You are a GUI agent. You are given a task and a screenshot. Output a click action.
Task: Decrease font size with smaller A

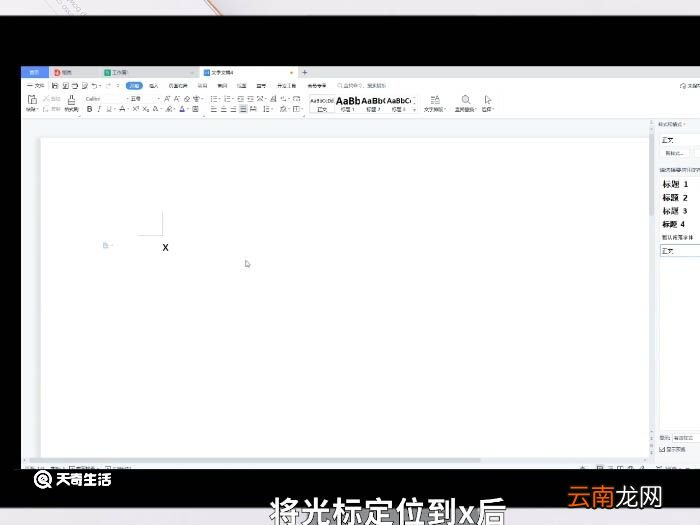pyautogui.click(x=177, y=99)
